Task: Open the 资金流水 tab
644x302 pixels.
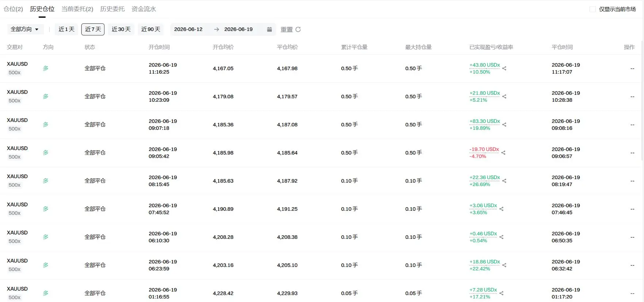Action: 144,9
